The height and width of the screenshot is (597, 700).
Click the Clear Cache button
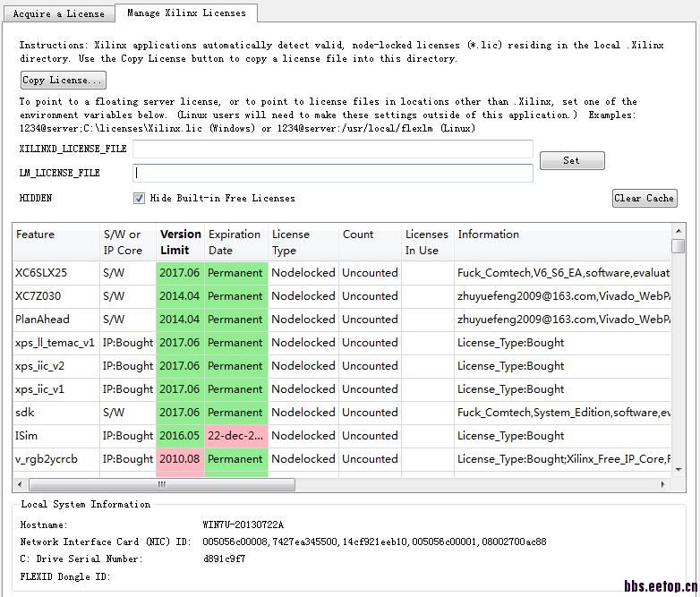pos(645,198)
